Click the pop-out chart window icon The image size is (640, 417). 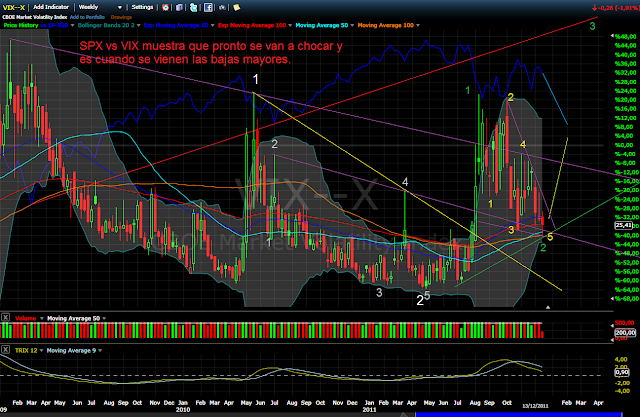(x=179, y=7)
